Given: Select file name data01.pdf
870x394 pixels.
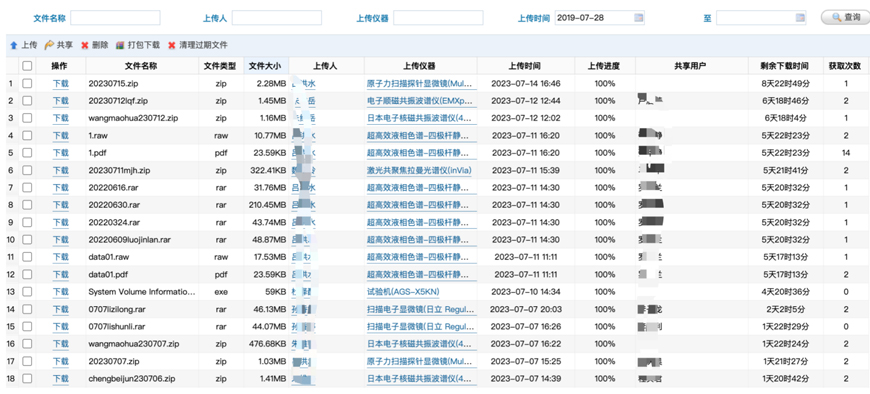Looking at the screenshot, I should click(x=107, y=275).
